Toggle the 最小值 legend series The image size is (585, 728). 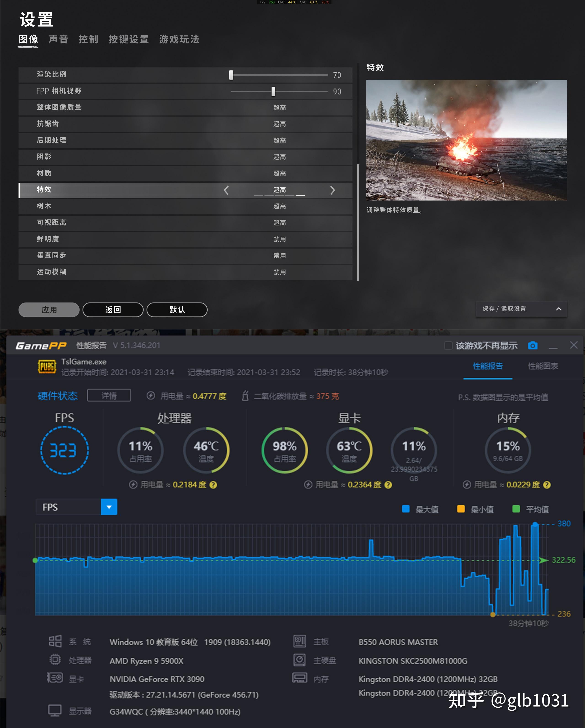point(475,509)
